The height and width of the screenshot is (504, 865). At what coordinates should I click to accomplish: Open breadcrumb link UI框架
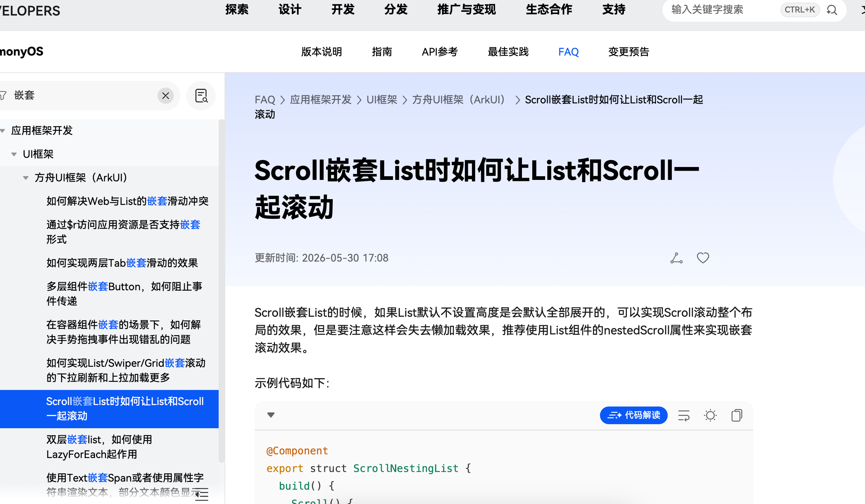[382, 100]
